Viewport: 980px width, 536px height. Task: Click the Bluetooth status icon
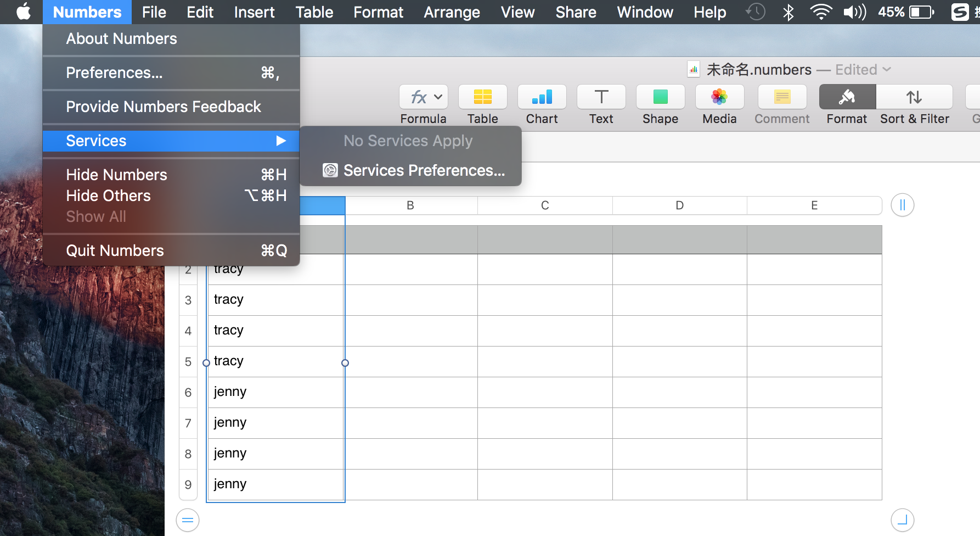click(x=788, y=12)
